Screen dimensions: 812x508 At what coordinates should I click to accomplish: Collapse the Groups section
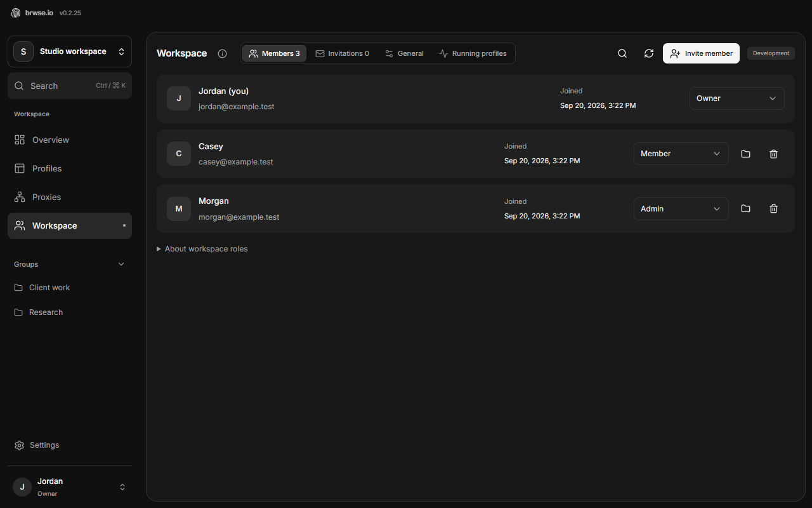click(x=70, y=264)
